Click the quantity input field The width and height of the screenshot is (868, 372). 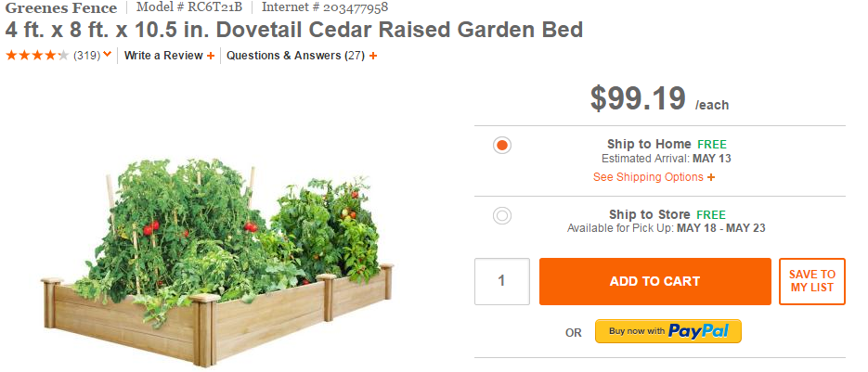tap(501, 281)
